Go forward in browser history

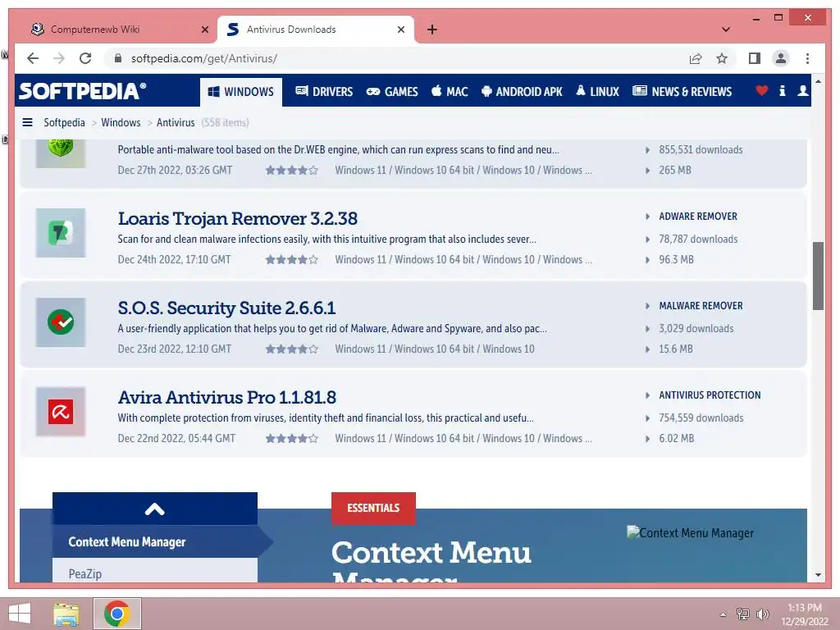tap(59, 58)
